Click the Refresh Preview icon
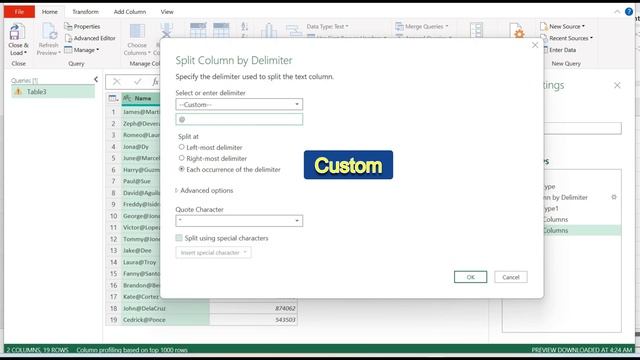Viewport: 640px width, 360px height. [x=49, y=32]
